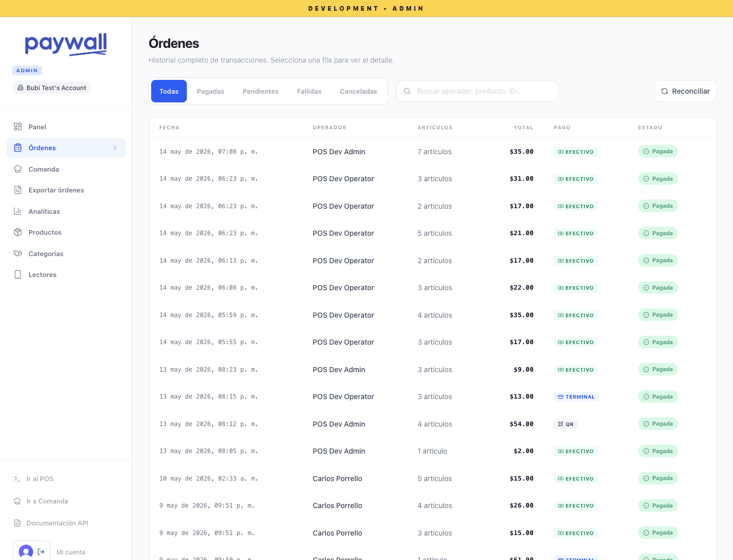
Task: Select order dated 14 may 07:08 p. m.
Action: (433, 152)
